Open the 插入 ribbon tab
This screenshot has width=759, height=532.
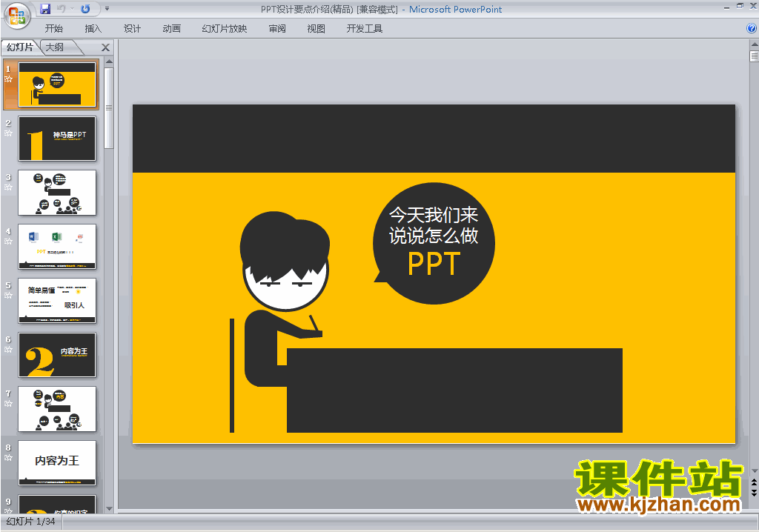point(93,29)
